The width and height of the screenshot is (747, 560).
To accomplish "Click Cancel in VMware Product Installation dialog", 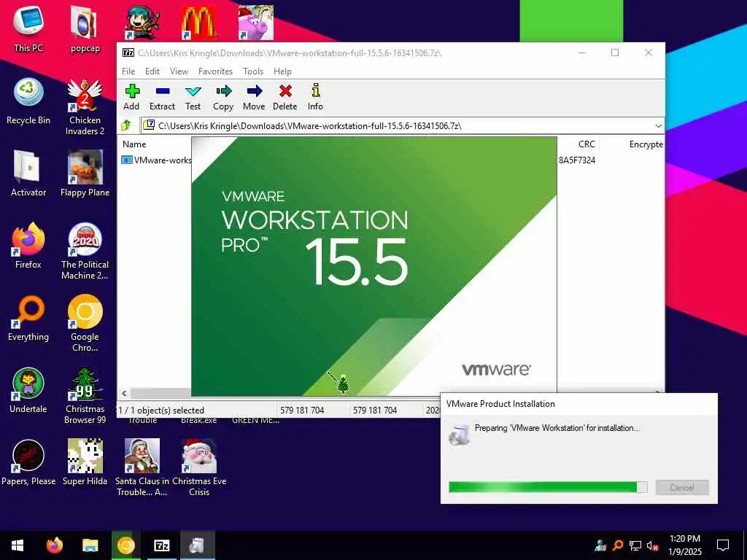I will click(x=682, y=487).
